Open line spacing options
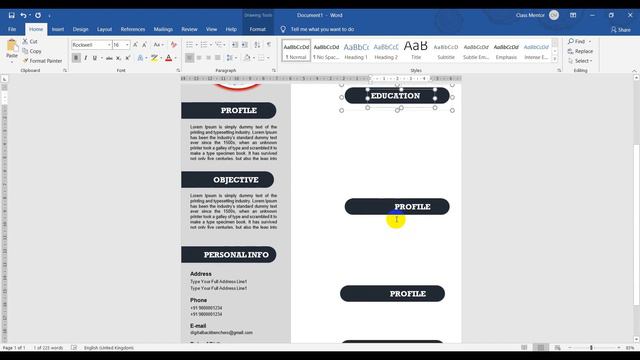Viewport: 640px width, 360px height. 231,58
